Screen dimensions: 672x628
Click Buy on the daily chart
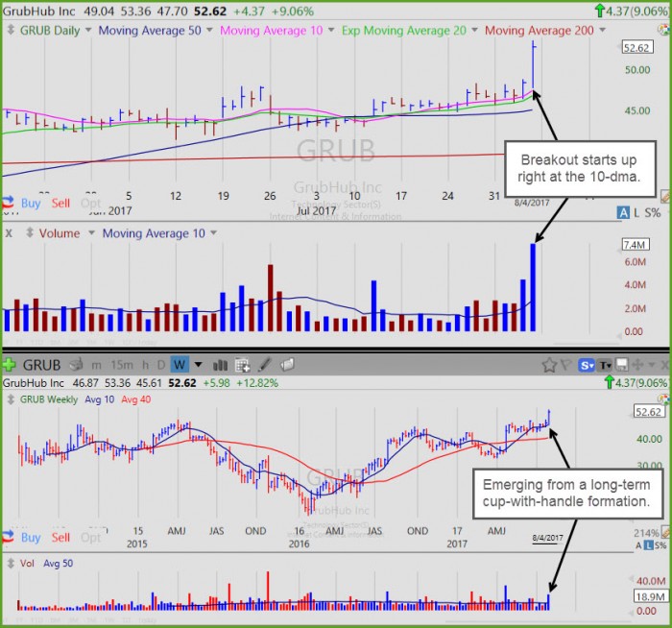click(31, 203)
